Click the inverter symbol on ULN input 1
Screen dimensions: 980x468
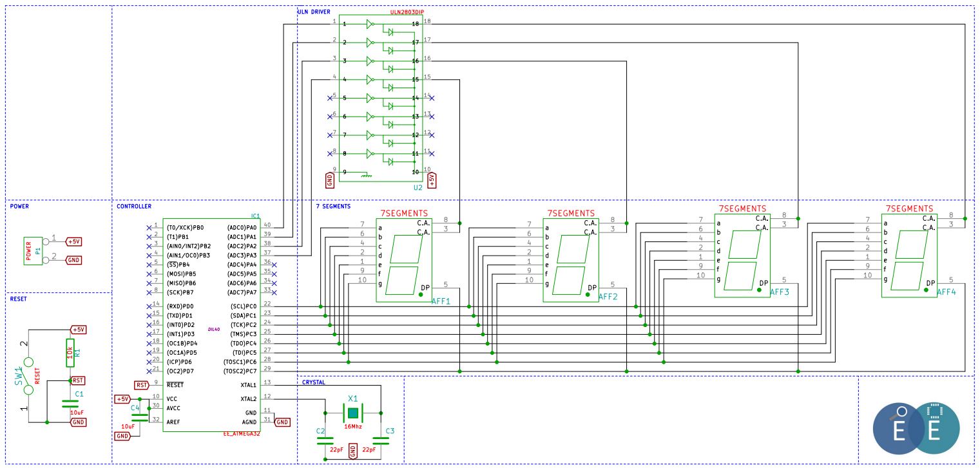tap(370, 24)
